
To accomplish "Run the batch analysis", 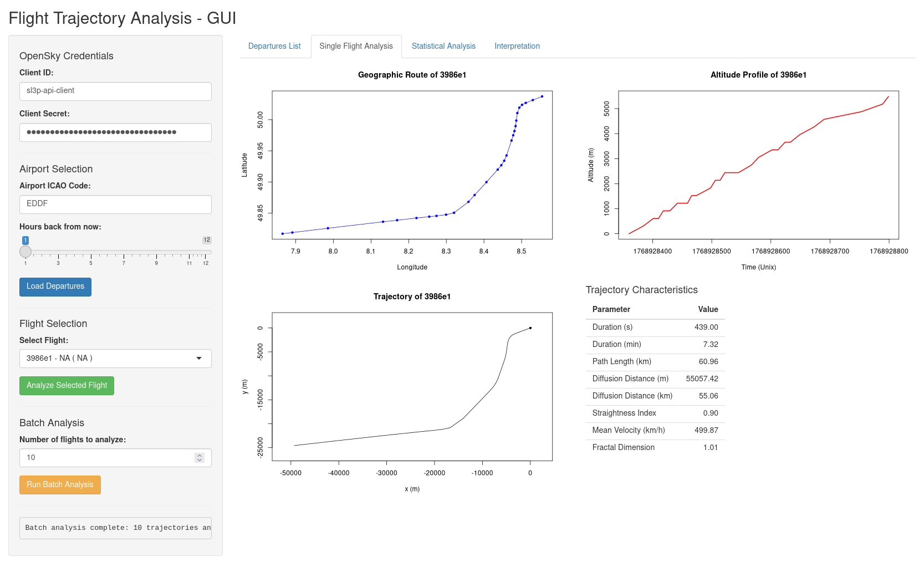I will [60, 485].
